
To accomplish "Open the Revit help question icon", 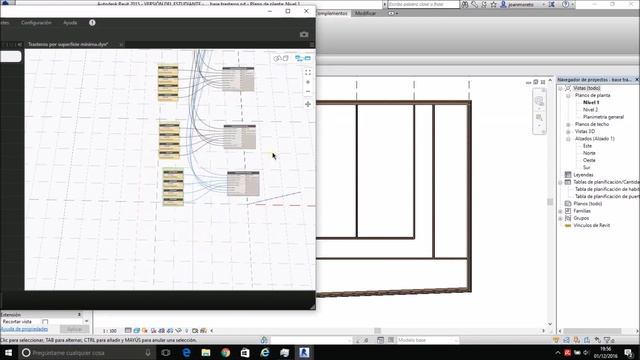I will click(x=566, y=4).
